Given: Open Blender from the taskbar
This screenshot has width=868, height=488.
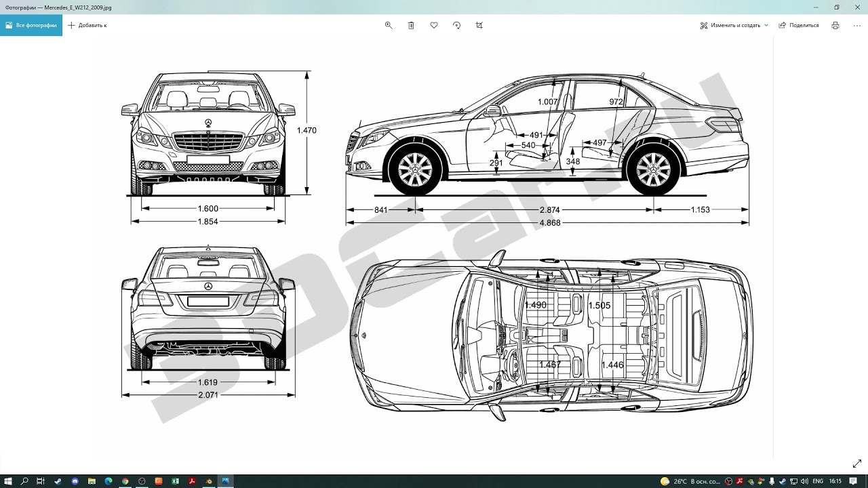Looking at the screenshot, I should [x=209, y=481].
